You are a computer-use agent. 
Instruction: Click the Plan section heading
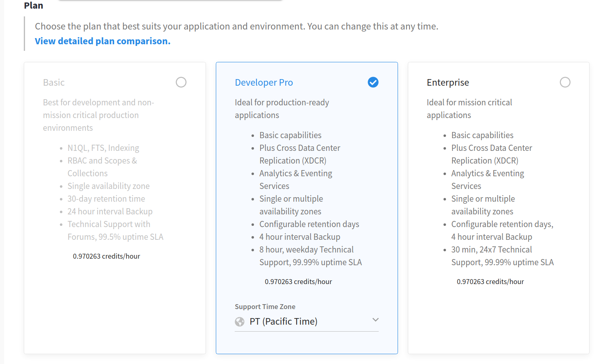(33, 5)
